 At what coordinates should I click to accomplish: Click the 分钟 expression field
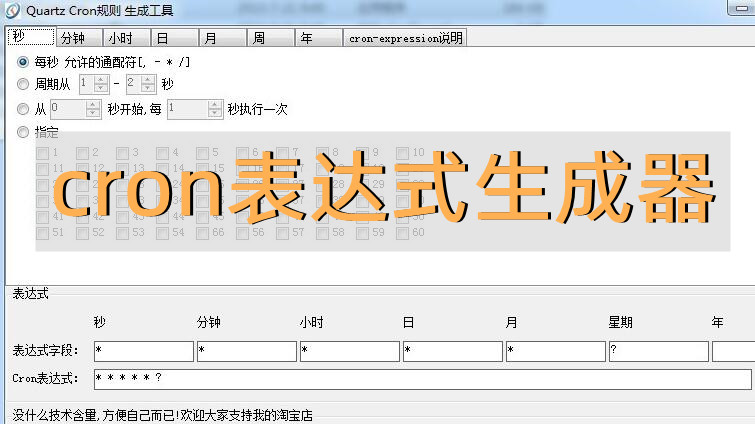247,351
